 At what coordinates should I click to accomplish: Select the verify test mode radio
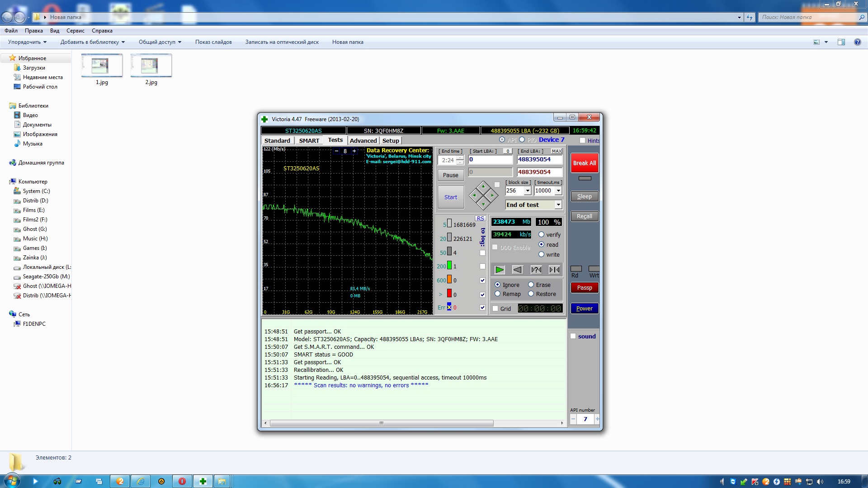click(x=541, y=235)
